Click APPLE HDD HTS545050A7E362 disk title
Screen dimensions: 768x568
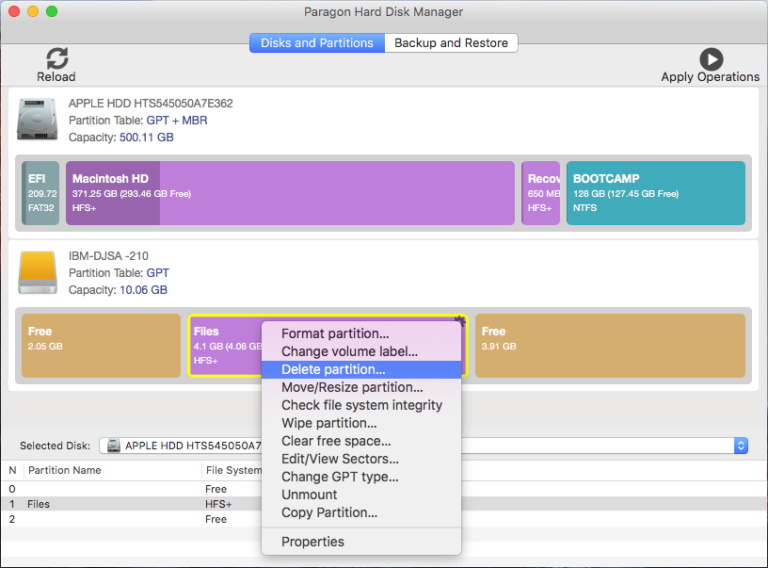pyautogui.click(x=150, y=103)
